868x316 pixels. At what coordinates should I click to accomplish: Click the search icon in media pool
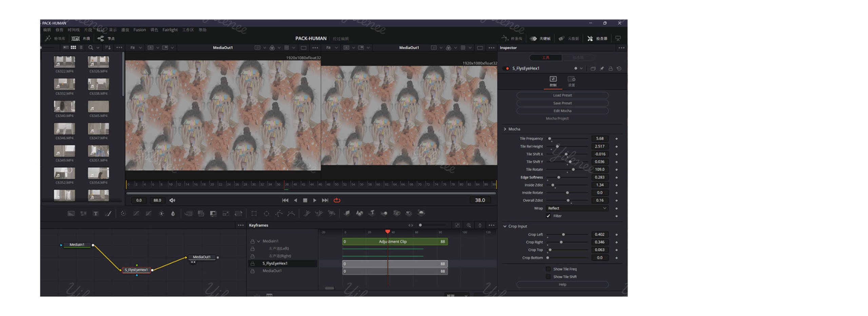(x=91, y=48)
